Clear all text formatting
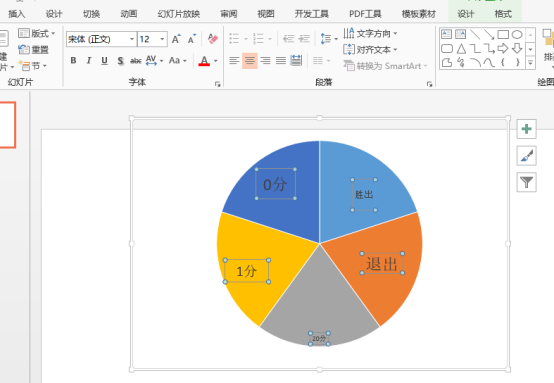This screenshot has height=383, width=554. 213,39
